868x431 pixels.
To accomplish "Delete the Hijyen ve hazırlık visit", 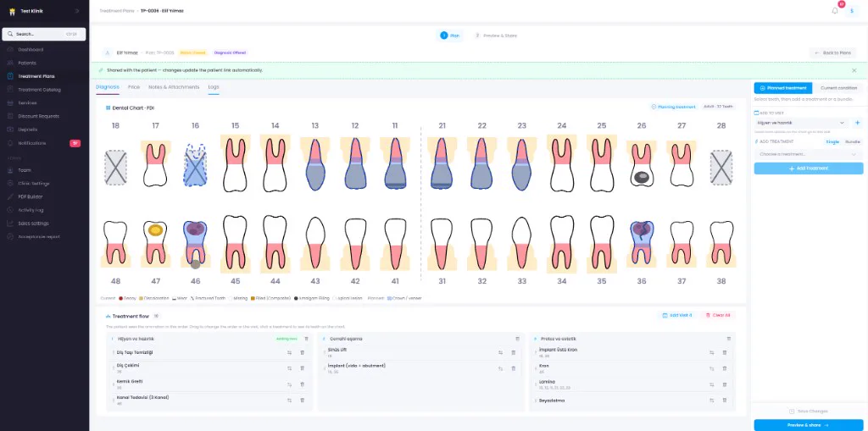I will tap(306, 339).
